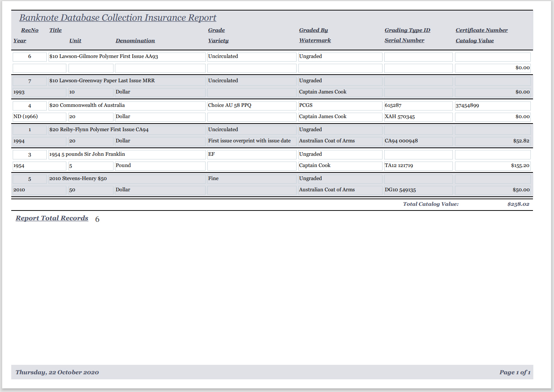This screenshot has height=392, width=554.
Task: Select title $10 Lawson-Greenway Paper Last Issue MRR
Action: (127, 81)
